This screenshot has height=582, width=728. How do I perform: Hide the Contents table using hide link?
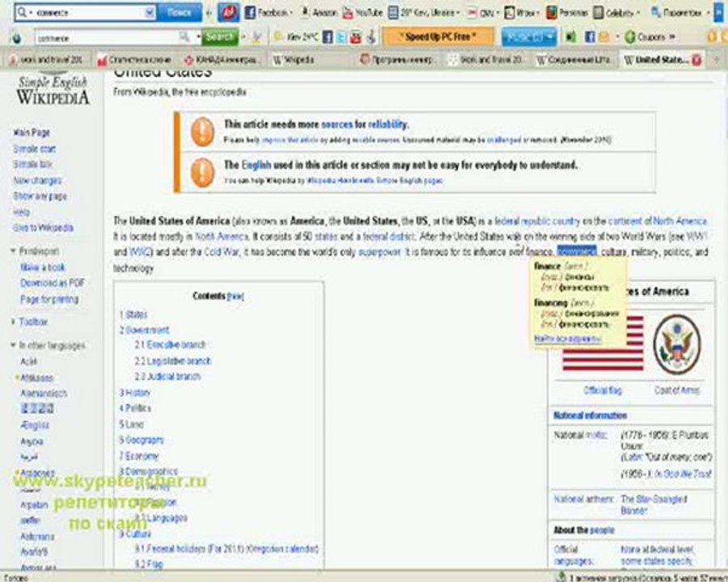[236, 296]
